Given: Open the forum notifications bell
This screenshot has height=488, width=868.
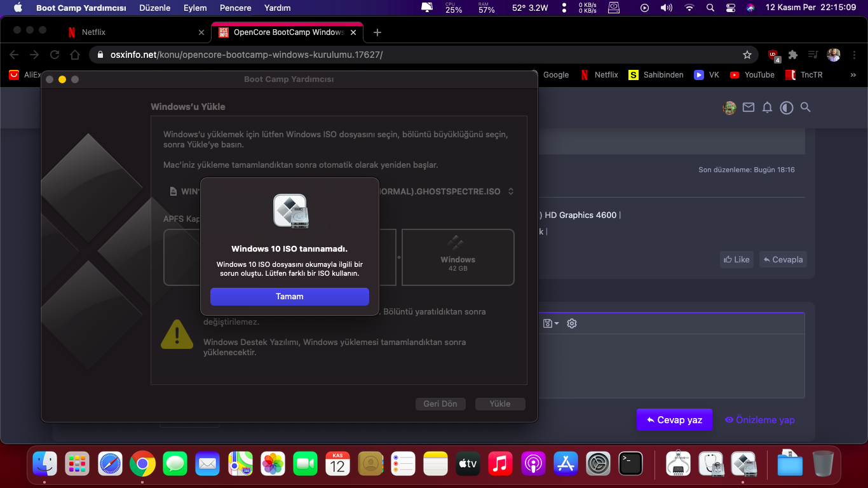Looking at the screenshot, I should [x=767, y=108].
